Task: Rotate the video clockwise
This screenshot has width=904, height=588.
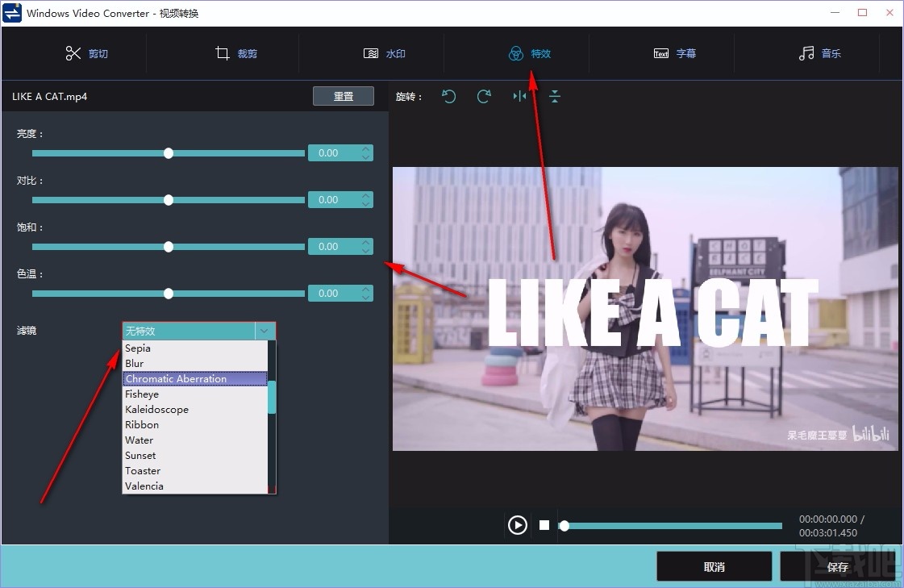Action: click(484, 96)
